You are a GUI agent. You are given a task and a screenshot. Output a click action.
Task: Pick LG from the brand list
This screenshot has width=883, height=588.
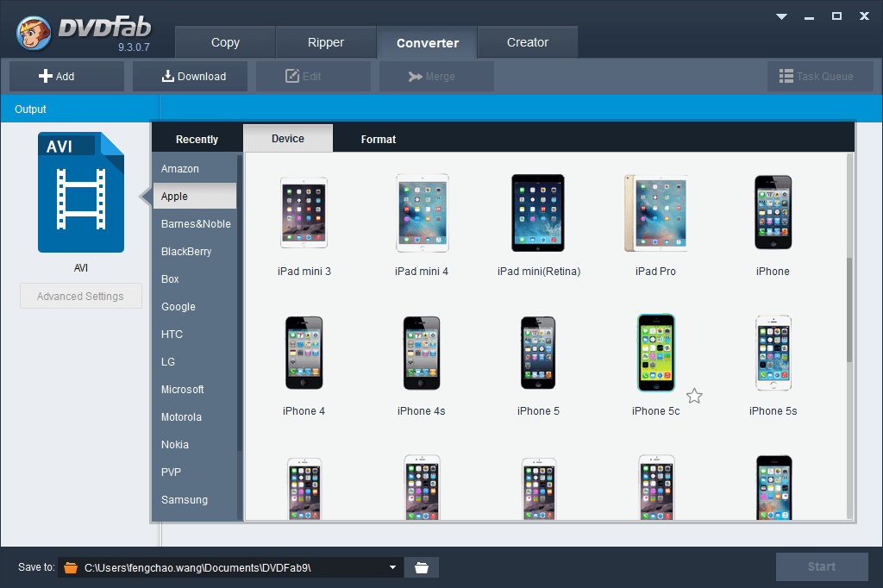tap(195, 361)
